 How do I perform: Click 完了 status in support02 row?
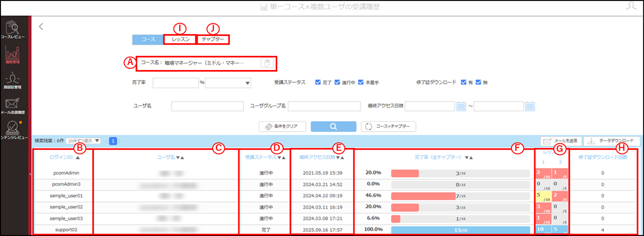coord(265,230)
